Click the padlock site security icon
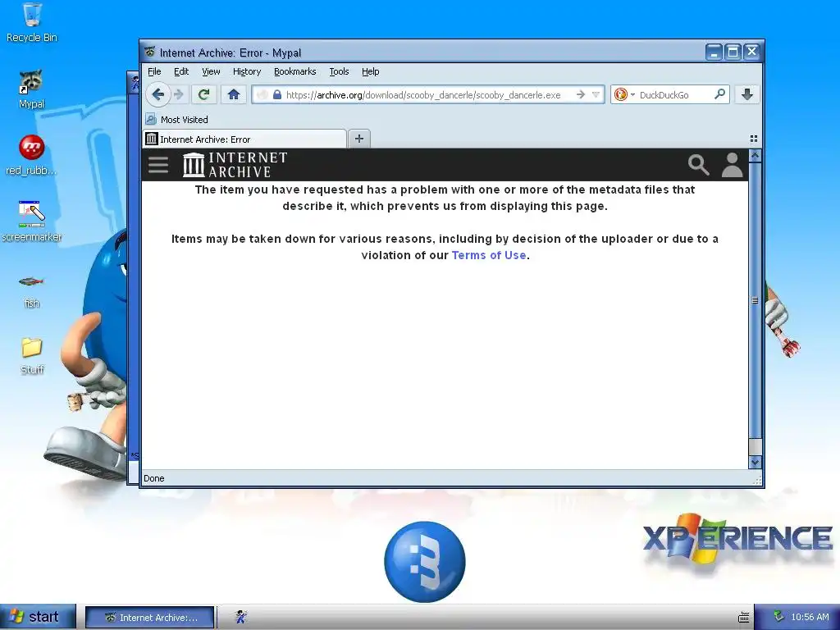The width and height of the screenshot is (840, 630). coord(277,95)
